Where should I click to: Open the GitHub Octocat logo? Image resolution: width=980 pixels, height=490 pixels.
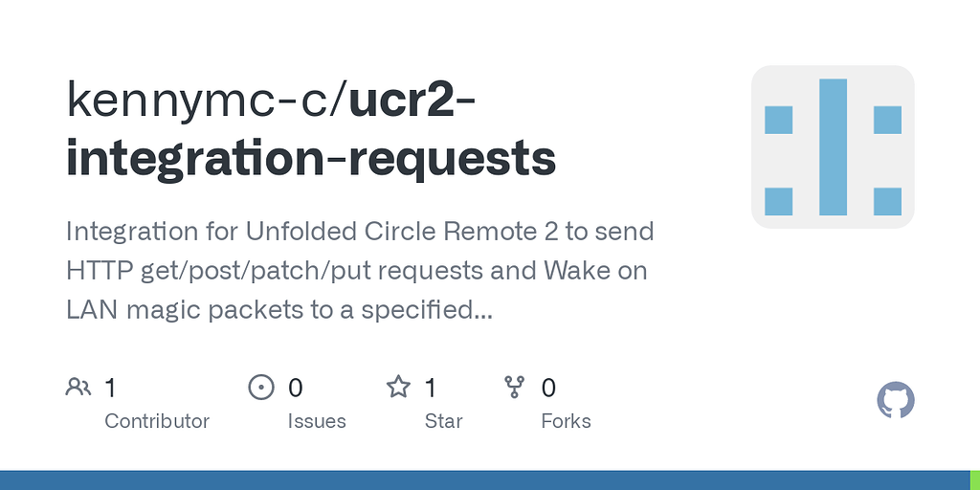(896, 400)
